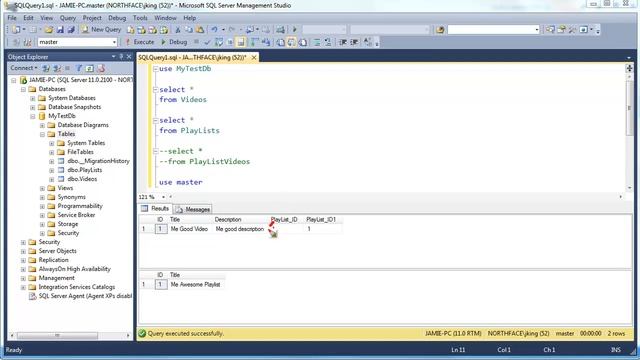
Task: Click the query editor vertical scrollbar
Action: click(629, 108)
